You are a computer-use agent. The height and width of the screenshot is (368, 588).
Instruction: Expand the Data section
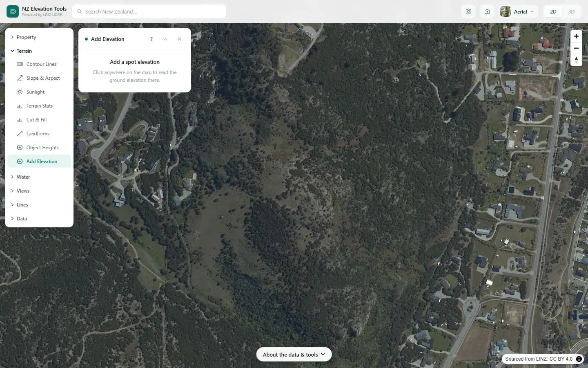coord(39,219)
